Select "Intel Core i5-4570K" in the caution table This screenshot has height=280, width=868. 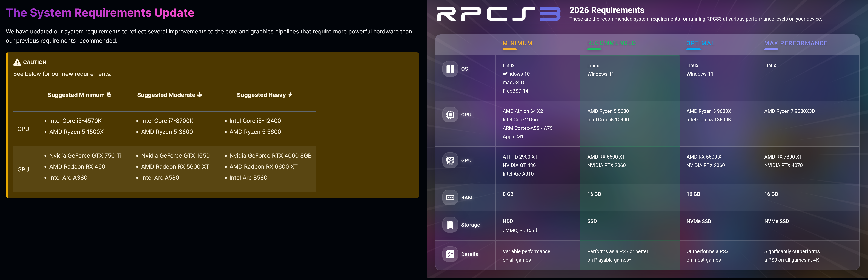[76, 121]
